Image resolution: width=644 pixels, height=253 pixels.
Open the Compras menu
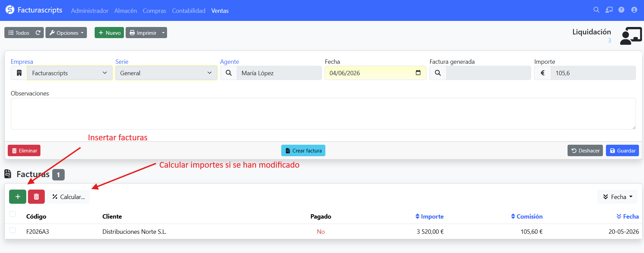tap(154, 11)
